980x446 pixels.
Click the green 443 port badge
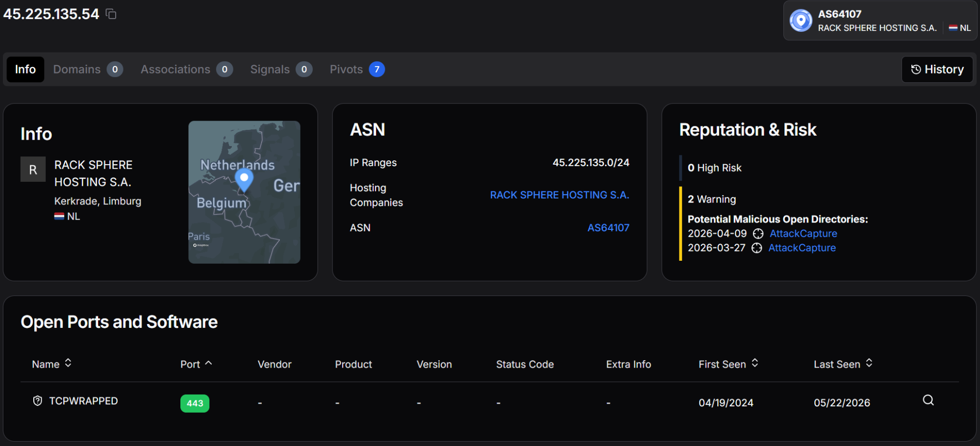click(195, 403)
